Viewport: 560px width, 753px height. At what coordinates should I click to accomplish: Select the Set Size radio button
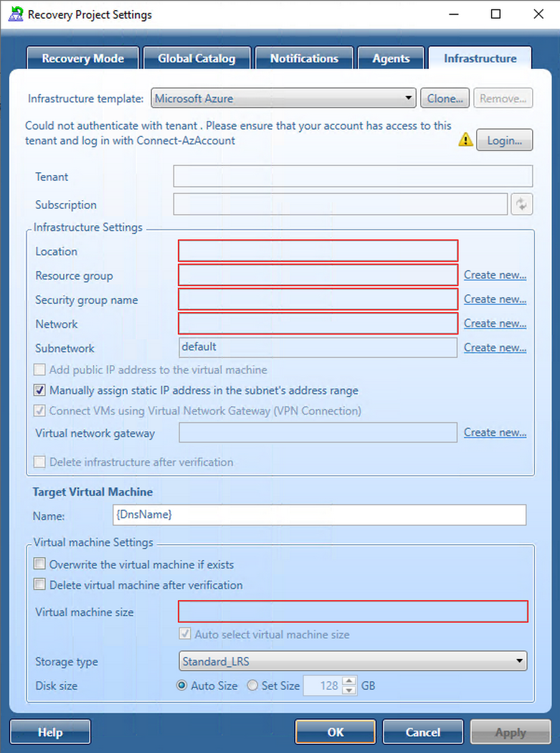pos(252,686)
